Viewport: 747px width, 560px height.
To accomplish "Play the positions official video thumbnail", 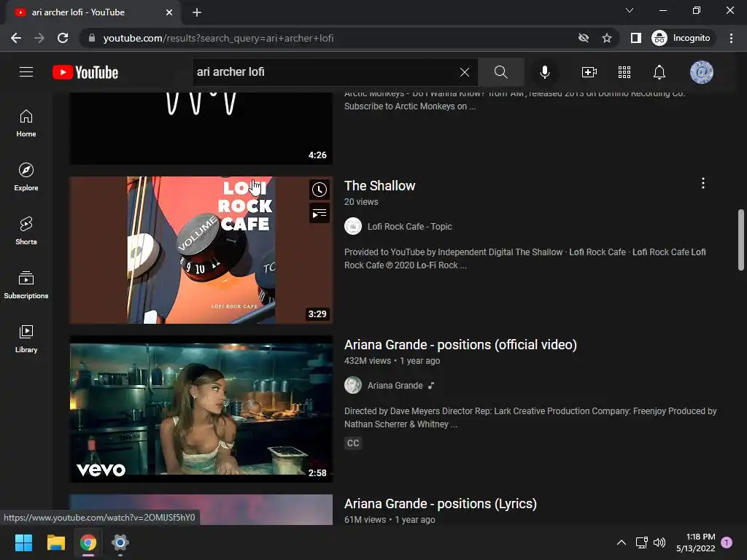I will pyautogui.click(x=201, y=409).
